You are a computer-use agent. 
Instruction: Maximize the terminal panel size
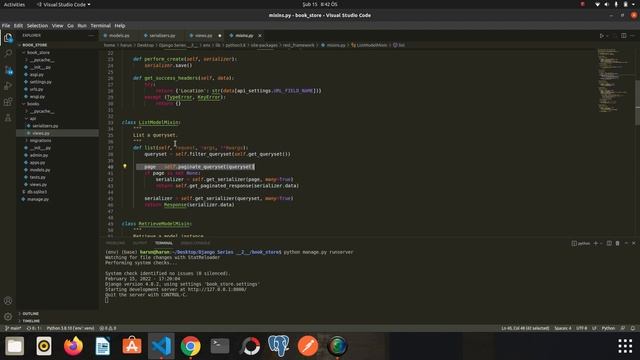point(626,243)
